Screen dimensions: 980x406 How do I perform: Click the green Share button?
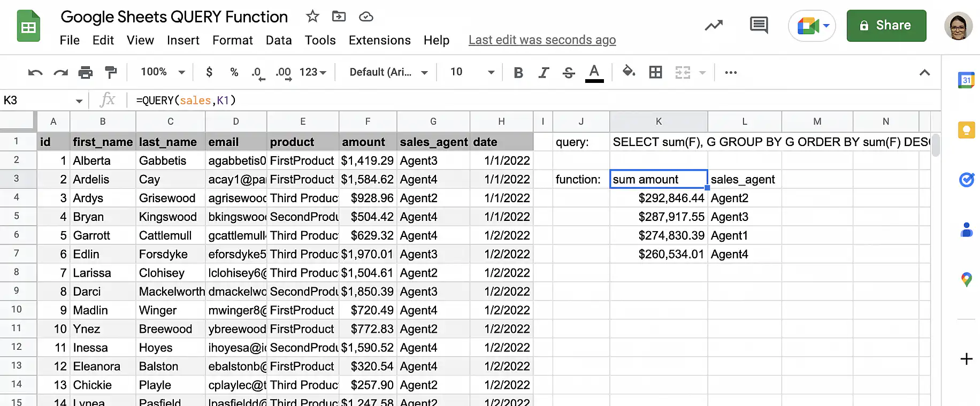[886, 25]
